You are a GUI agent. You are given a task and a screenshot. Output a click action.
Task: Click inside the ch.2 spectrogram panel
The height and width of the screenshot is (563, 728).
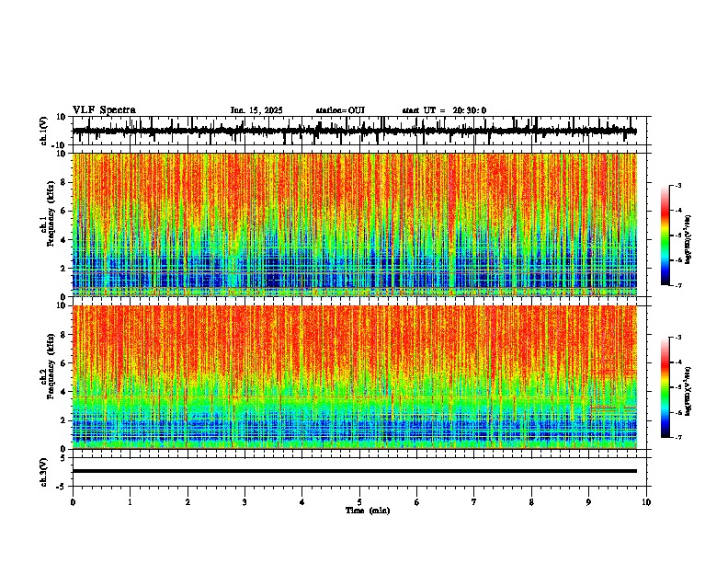(x=354, y=377)
